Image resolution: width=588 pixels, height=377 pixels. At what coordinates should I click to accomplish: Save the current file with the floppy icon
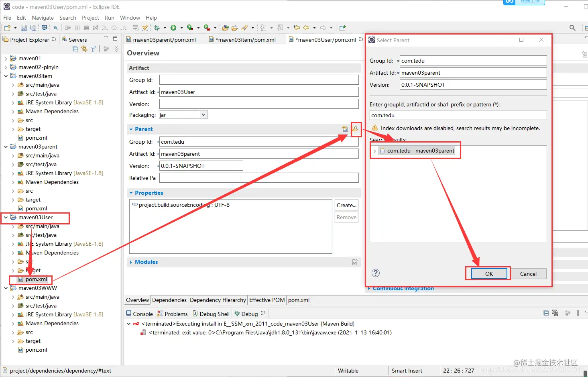[x=24, y=28]
